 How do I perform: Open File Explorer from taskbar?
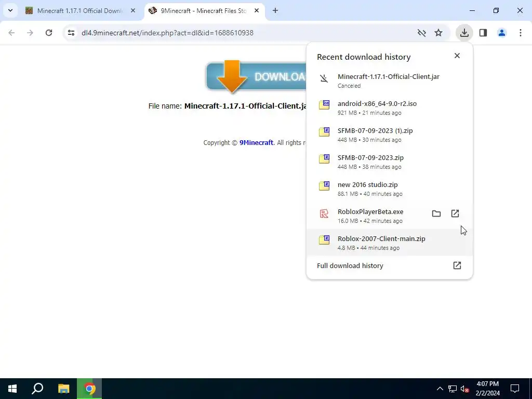tap(63, 389)
